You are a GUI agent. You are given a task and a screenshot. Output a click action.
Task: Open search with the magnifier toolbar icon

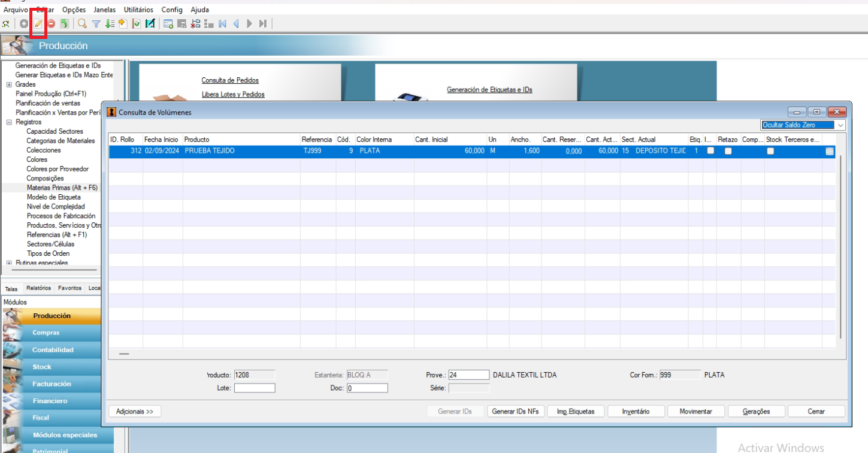coord(82,24)
